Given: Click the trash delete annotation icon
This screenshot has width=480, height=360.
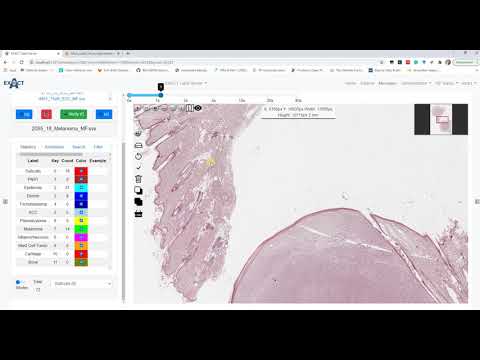Looking at the screenshot, I should coord(138,179).
